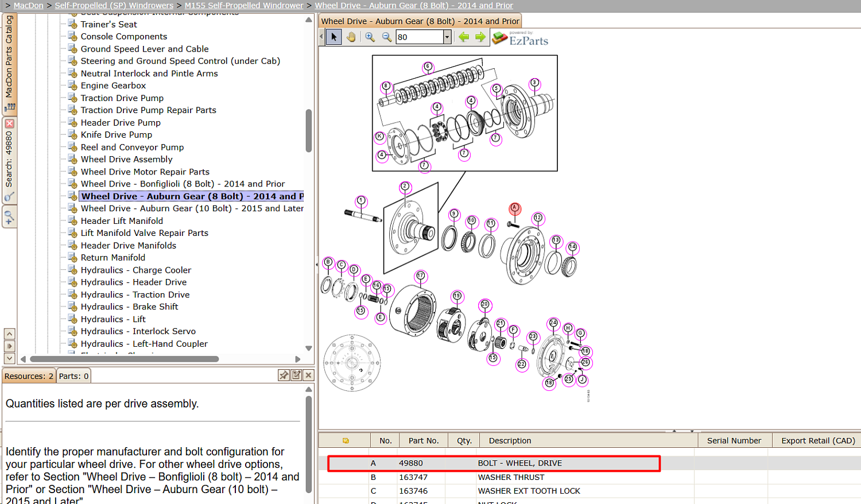The height and width of the screenshot is (504, 861).
Task: Click part number 49880 in the table
Action: point(411,463)
